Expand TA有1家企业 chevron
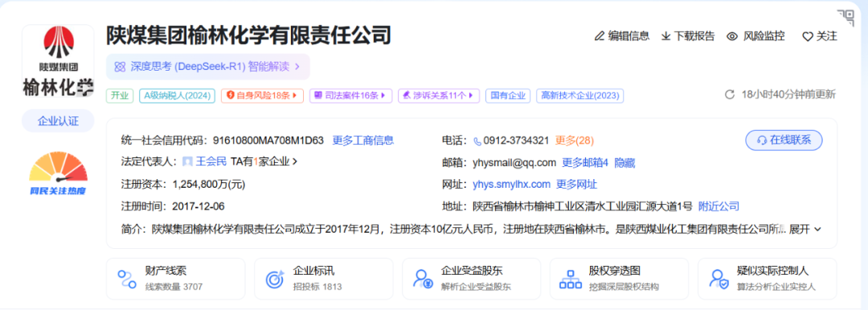Screen dimensions: 868x310 [295, 161]
